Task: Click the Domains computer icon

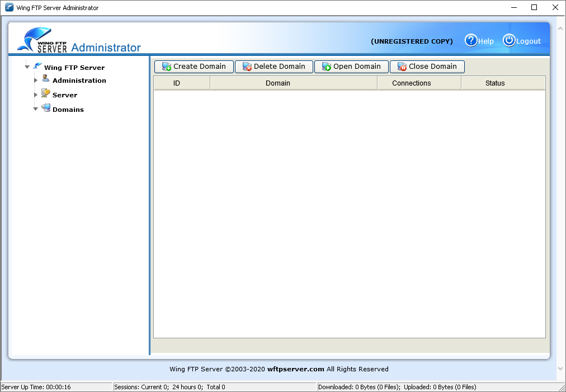Action: (45, 107)
